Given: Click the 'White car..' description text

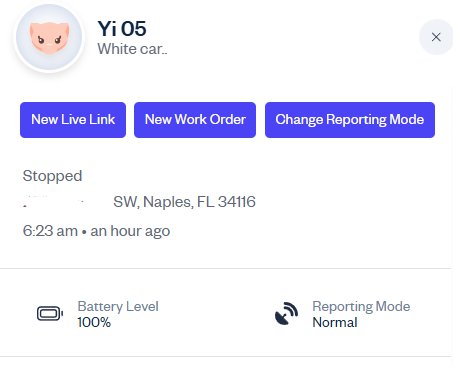Looking at the screenshot, I should tap(132, 49).
